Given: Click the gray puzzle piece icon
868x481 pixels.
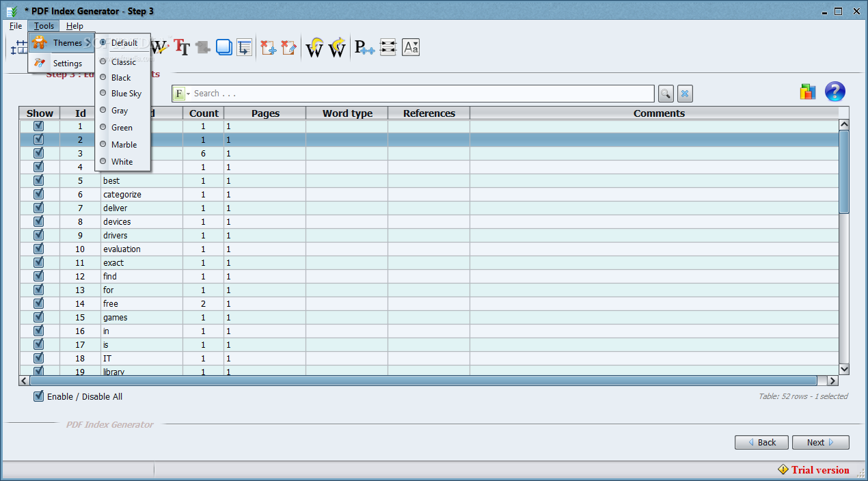Looking at the screenshot, I should (x=203, y=47).
